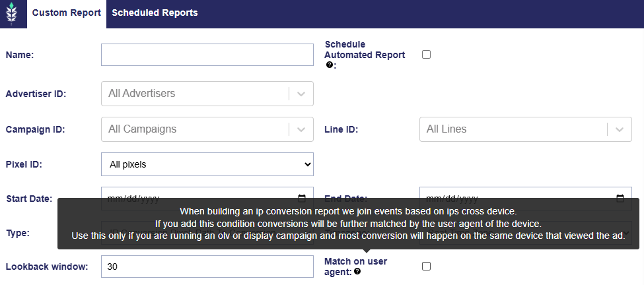
Task: Click help icon beside Schedule Automated Report
Action: point(329,65)
